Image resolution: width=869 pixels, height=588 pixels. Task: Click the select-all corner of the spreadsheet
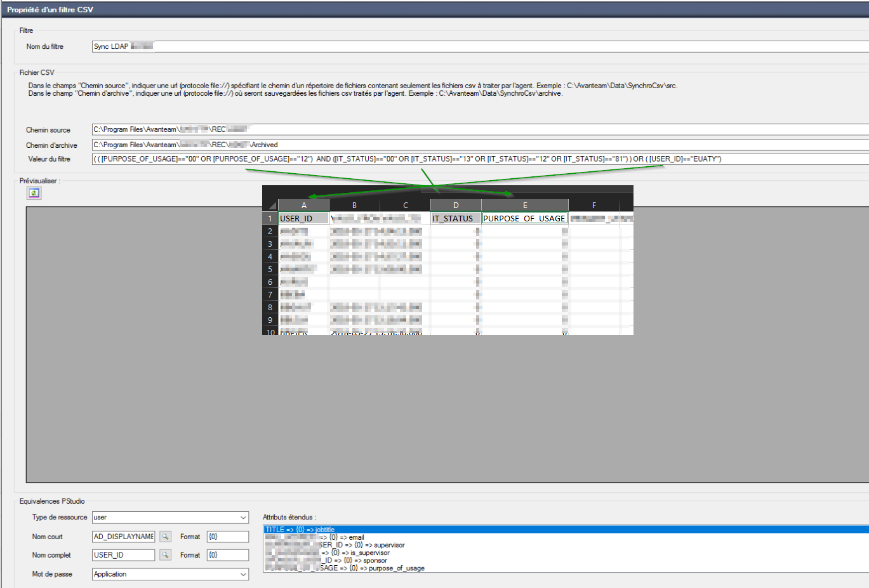point(272,206)
